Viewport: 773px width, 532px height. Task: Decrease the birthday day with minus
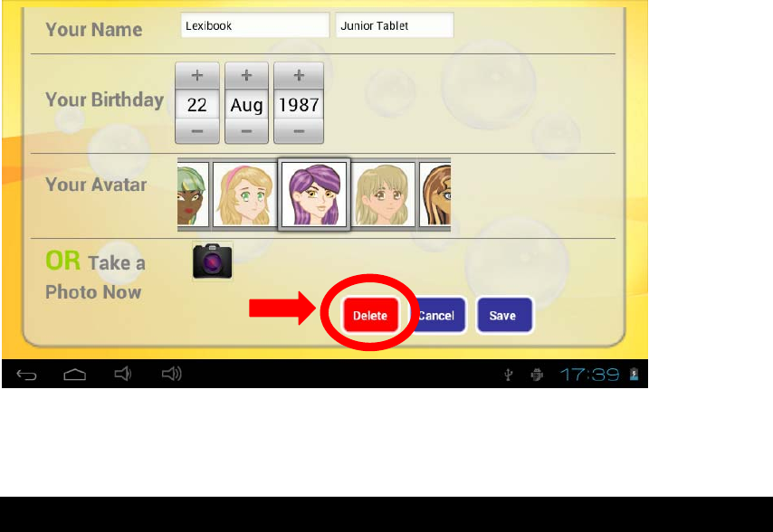pyautogui.click(x=197, y=131)
